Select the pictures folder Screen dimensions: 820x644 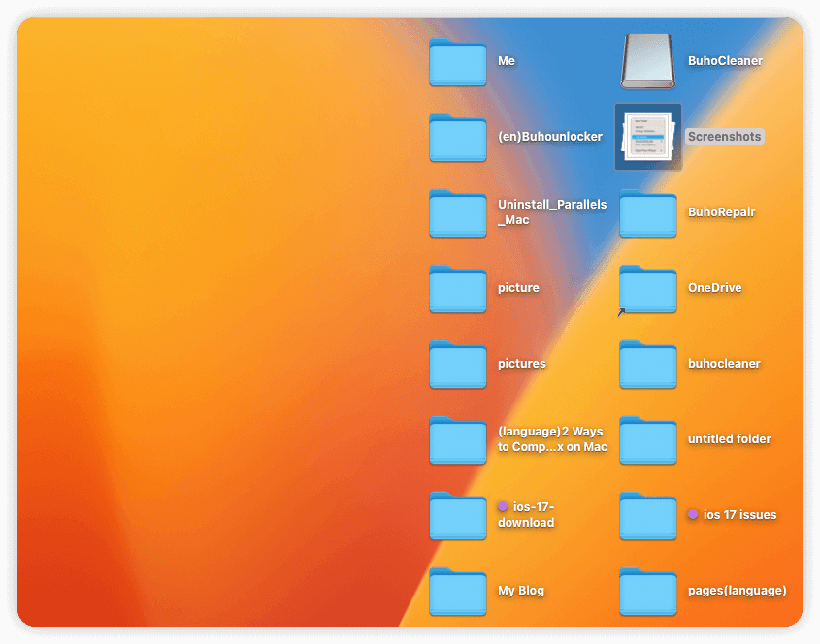point(457,366)
